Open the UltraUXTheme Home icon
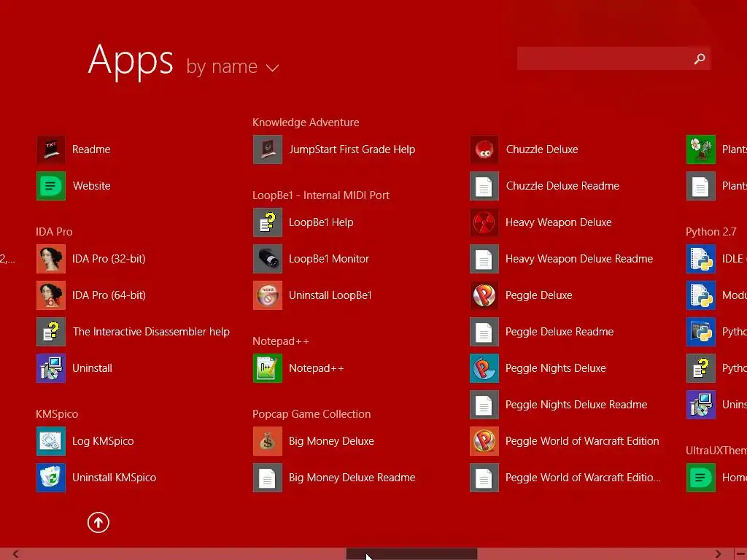 point(701,477)
